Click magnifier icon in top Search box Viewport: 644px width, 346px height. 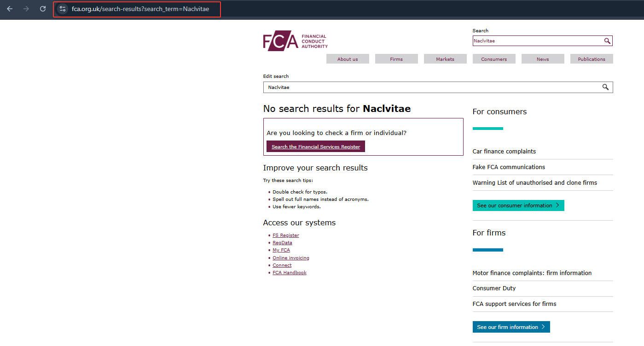607,41
